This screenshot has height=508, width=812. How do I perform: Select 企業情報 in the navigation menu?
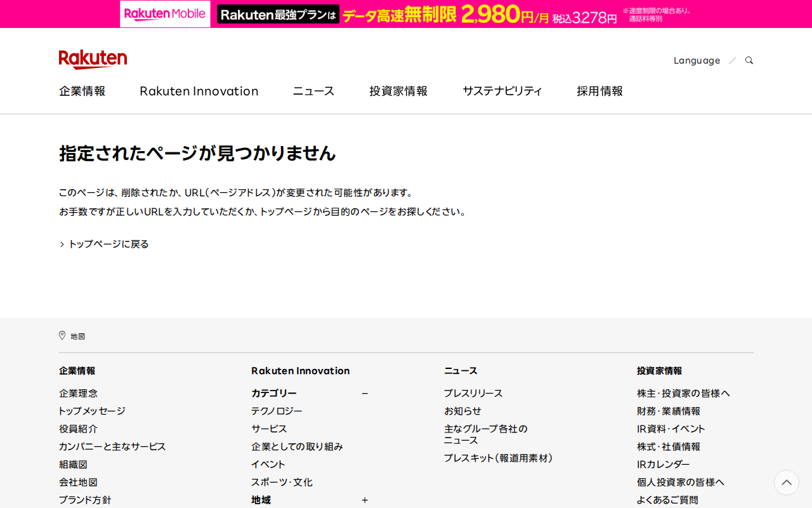[x=82, y=91]
